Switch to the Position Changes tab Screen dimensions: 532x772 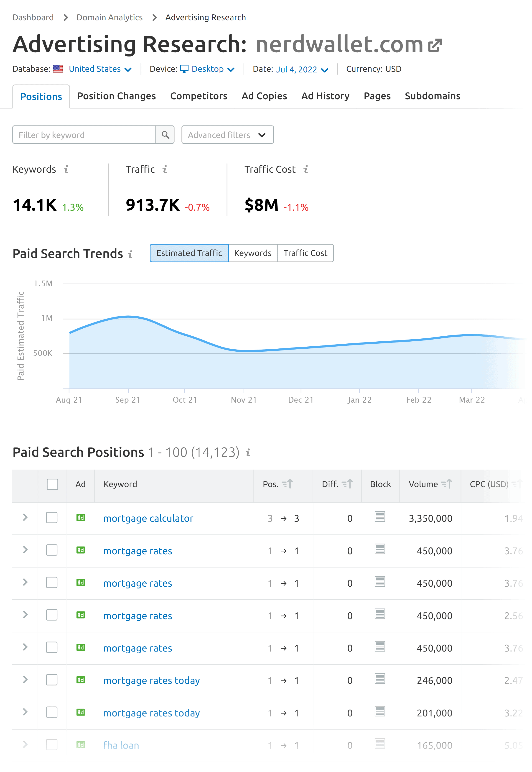(116, 96)
